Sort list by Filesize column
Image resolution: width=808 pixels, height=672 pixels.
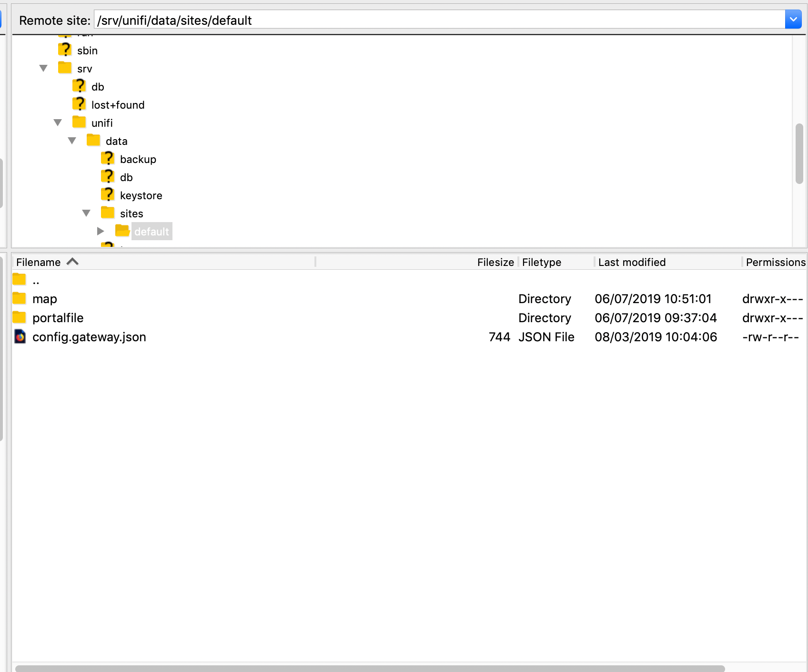[x=495, y=262]
